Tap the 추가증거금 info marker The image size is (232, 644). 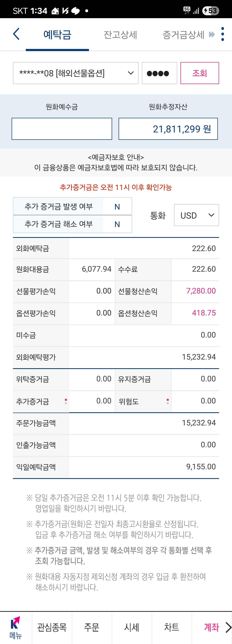tap(66, 401)
